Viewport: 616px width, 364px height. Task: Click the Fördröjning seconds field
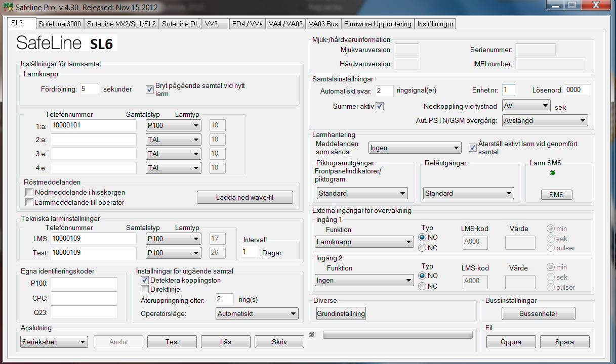pos(89,89)
